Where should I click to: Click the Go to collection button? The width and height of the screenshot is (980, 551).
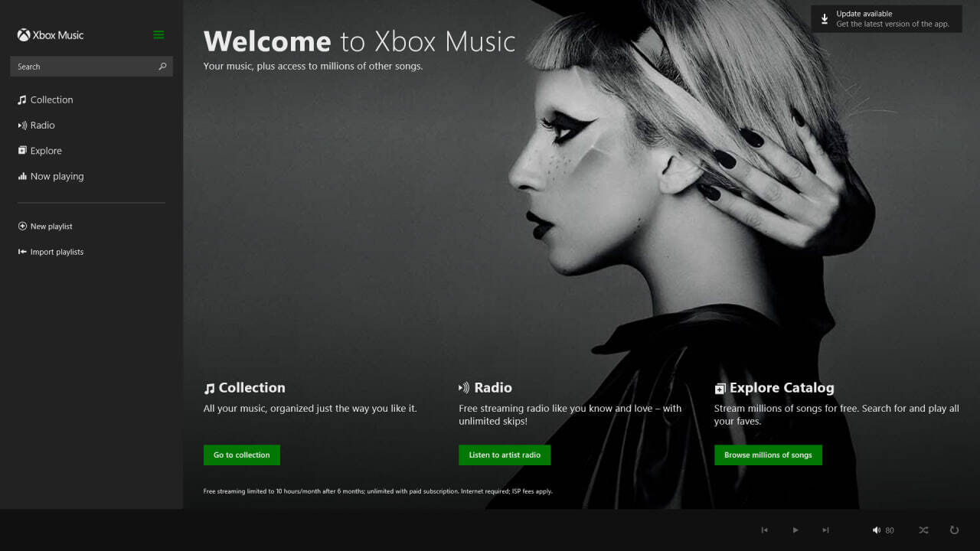point(242,455)
